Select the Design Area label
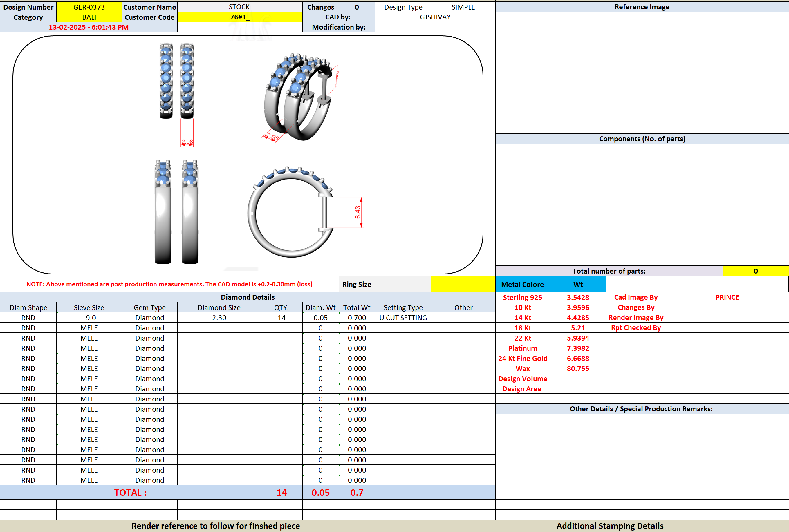This screenshot has width=789, height=532. tap(523, 389)
